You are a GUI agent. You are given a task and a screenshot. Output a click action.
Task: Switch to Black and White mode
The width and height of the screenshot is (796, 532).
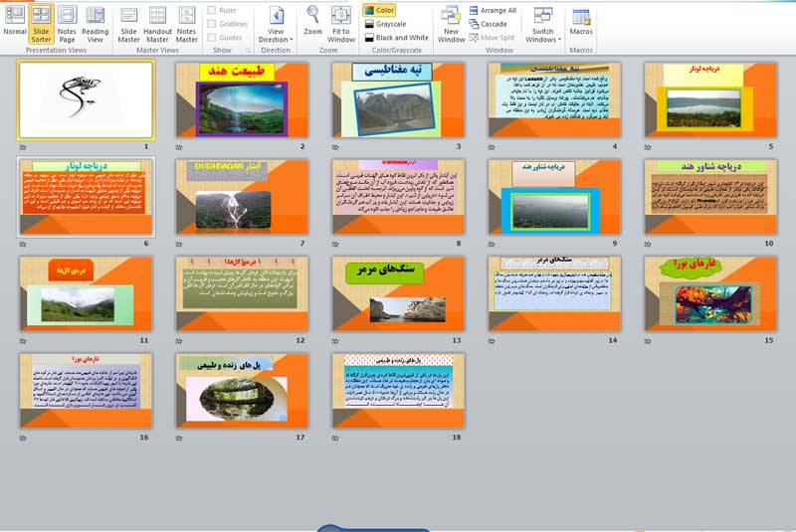pyautogui.click(x=396, y=38)
